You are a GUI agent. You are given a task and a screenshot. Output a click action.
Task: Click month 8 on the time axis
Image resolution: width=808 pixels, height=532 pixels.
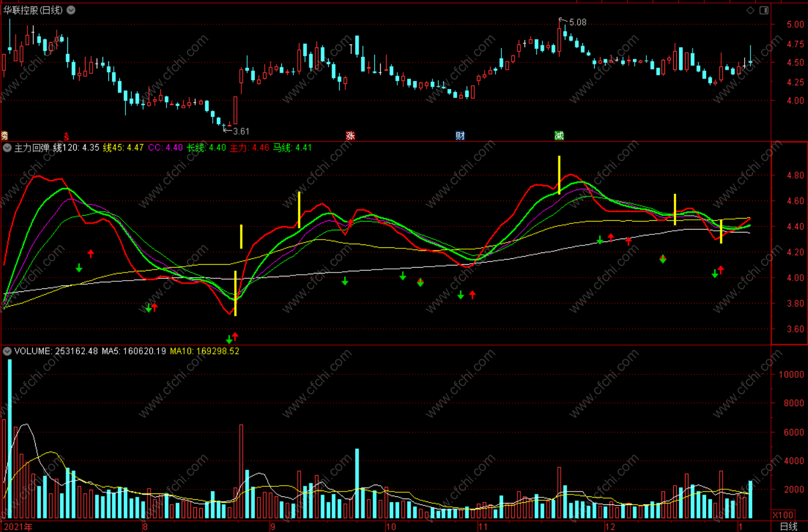[x=145, y=526]
